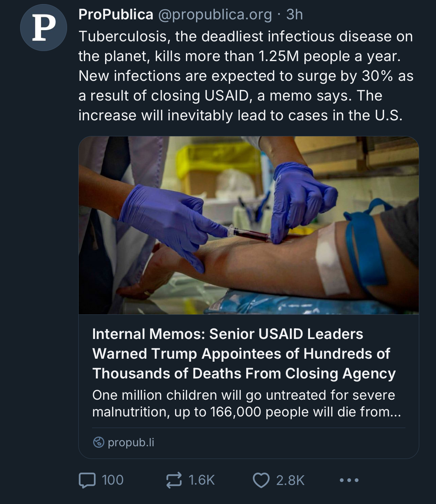
Task: Open the Internal Memos USAID headline link
Action: (x=227, y=334)
